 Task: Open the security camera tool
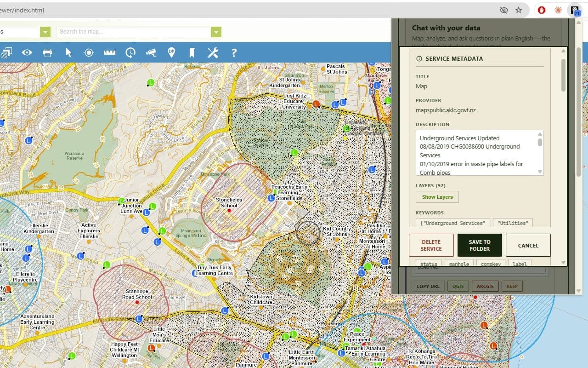pyautogui.click(x=151, y=52)
